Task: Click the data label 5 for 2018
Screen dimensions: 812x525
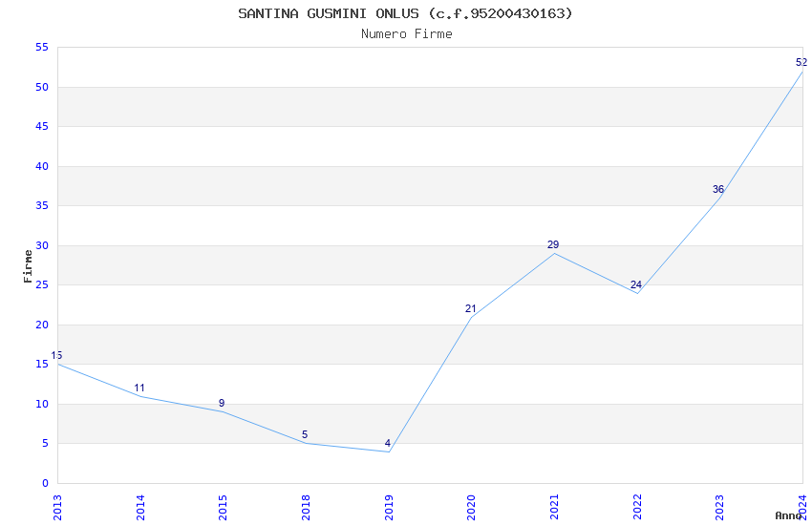Action: tap(305, 434)
